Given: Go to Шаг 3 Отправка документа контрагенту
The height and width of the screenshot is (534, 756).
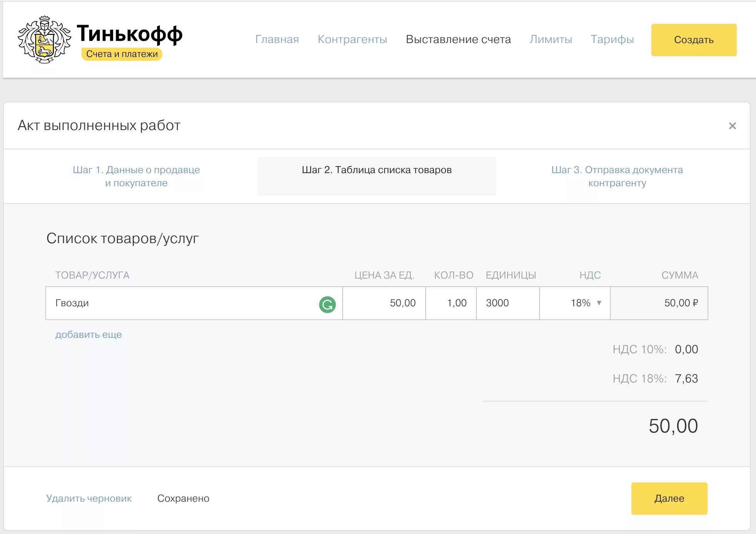Looking at the screenshot, I should [x=617, y=176].
